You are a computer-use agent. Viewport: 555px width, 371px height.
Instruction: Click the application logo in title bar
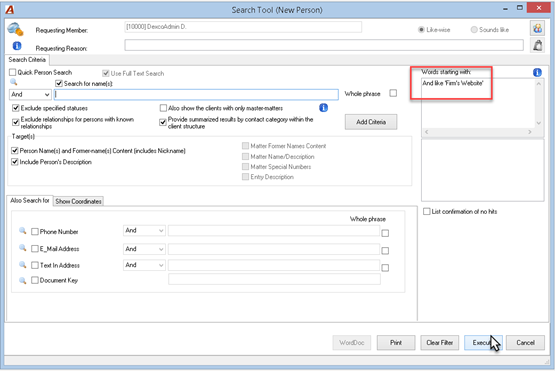coord(10,10)
